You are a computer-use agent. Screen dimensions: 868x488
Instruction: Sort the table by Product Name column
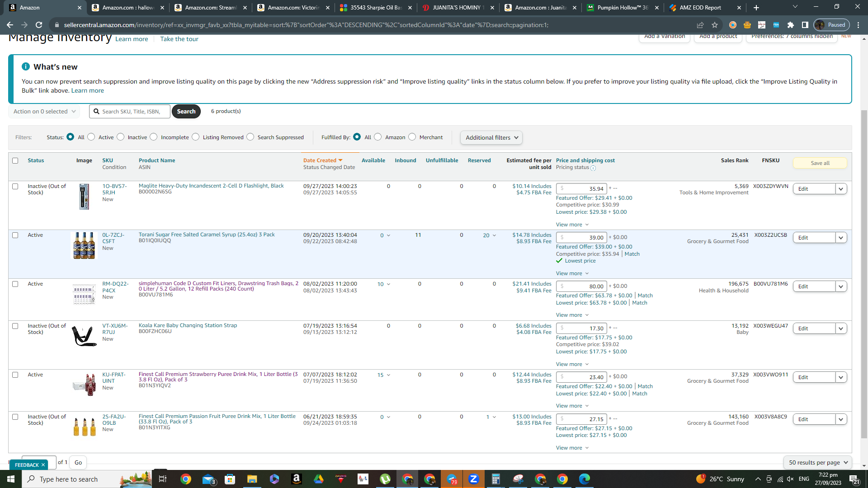point(157,160)
